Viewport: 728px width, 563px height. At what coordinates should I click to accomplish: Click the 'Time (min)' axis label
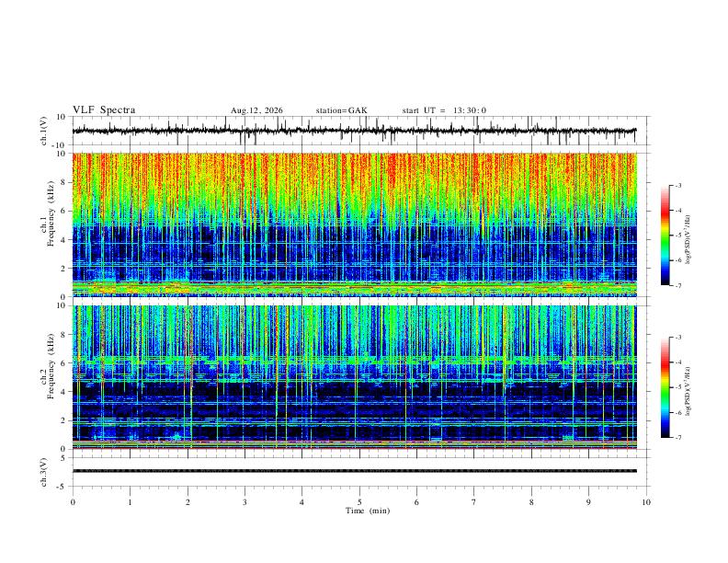[x=368, y=511]
